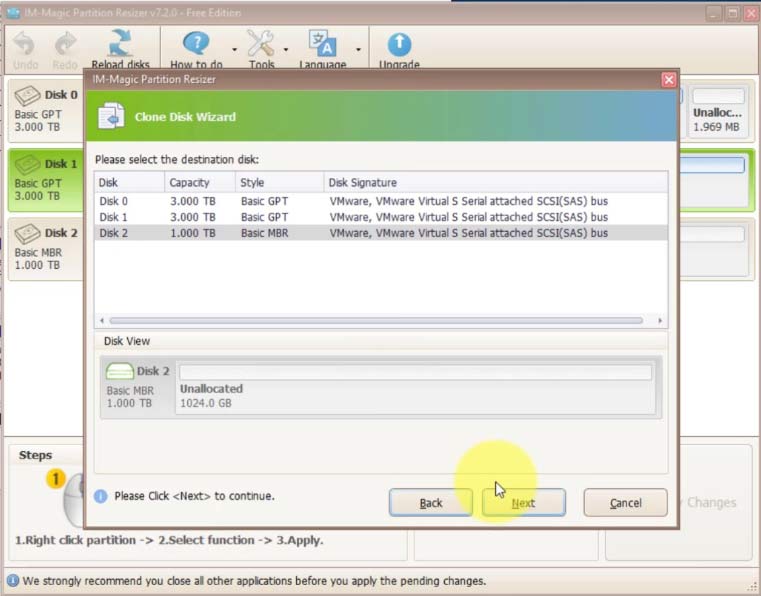Expand the How to do dropdown arrow
This screenshot has width=761, height=596.
(x=234, y=50)
